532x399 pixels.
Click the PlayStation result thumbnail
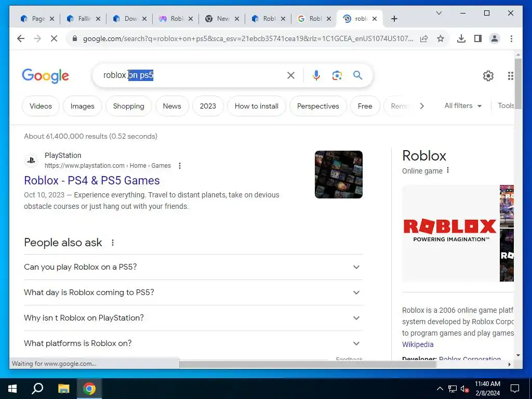pyautogui.click(x=339, y=175)
